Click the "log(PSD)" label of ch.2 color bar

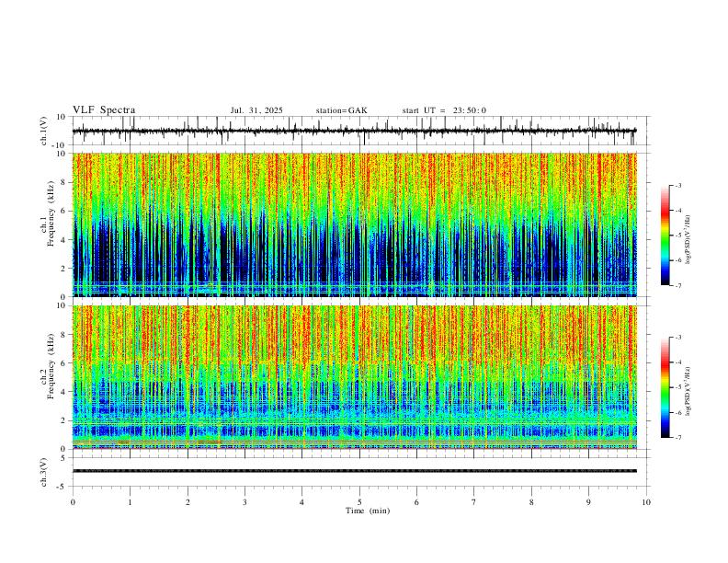pos(688,392)
